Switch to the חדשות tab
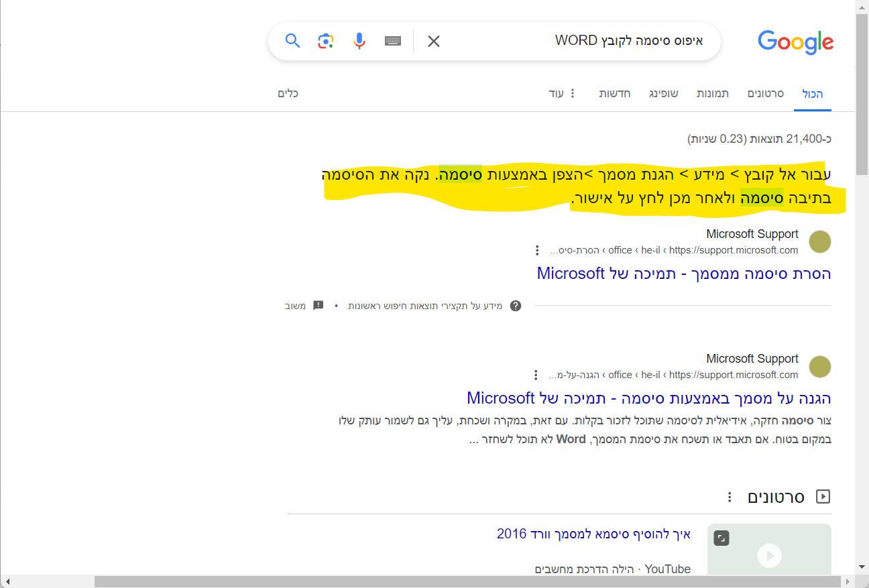 [x=615, y=93]
